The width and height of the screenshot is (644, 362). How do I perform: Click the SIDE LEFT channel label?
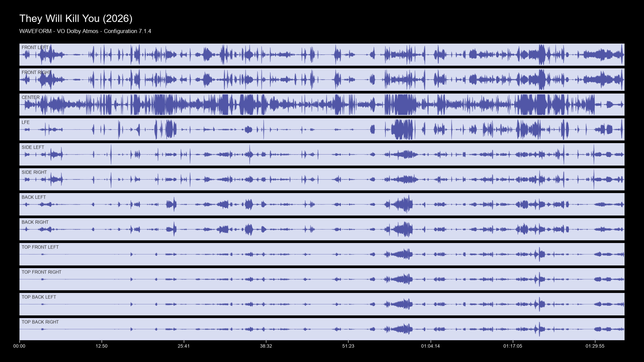pos(33,147)
